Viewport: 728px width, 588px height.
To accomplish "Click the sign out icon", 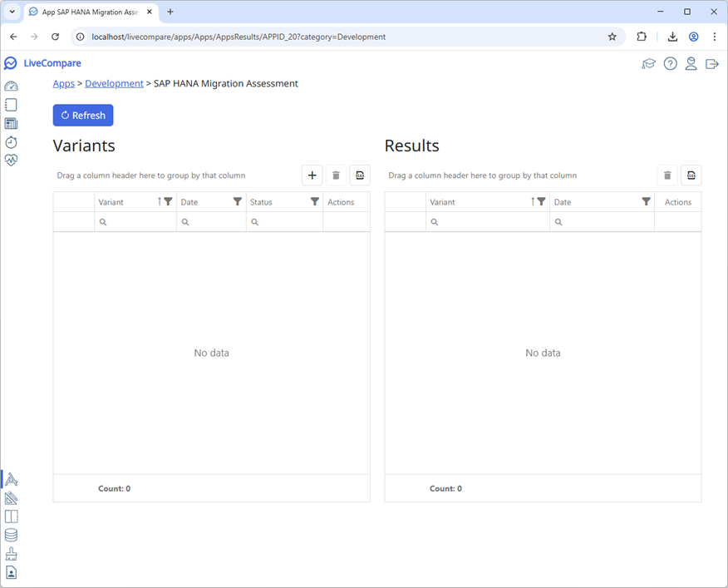I will coord(711,64).
